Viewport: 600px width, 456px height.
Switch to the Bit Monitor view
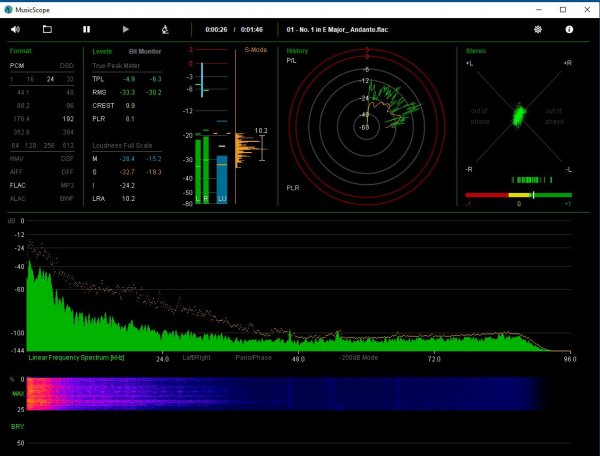[x=145, y=51]
